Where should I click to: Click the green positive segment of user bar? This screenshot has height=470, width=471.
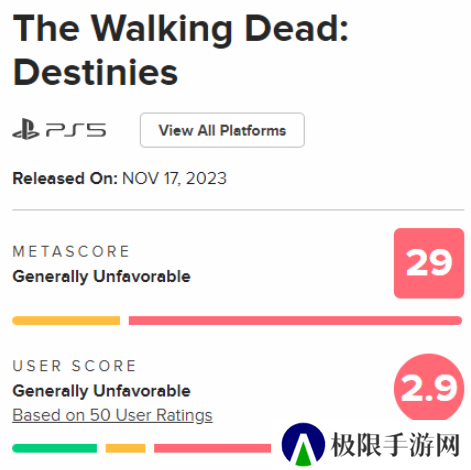click(55, 448)
